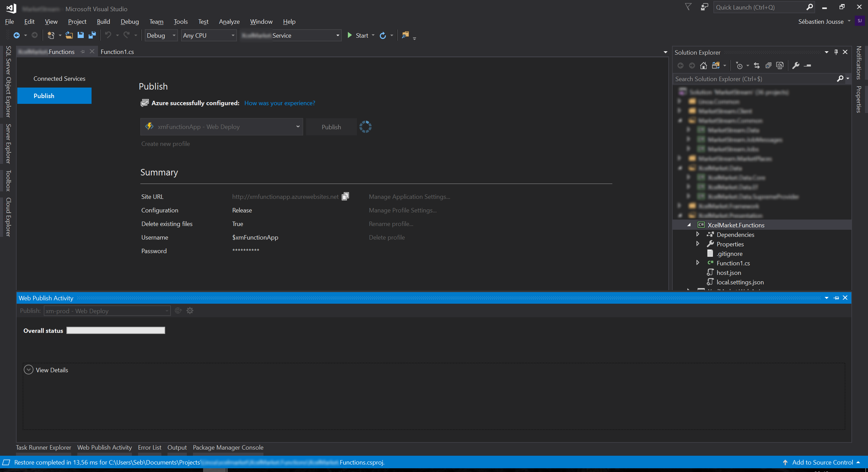Switch to the Function1.cs tab

[117, 52]
